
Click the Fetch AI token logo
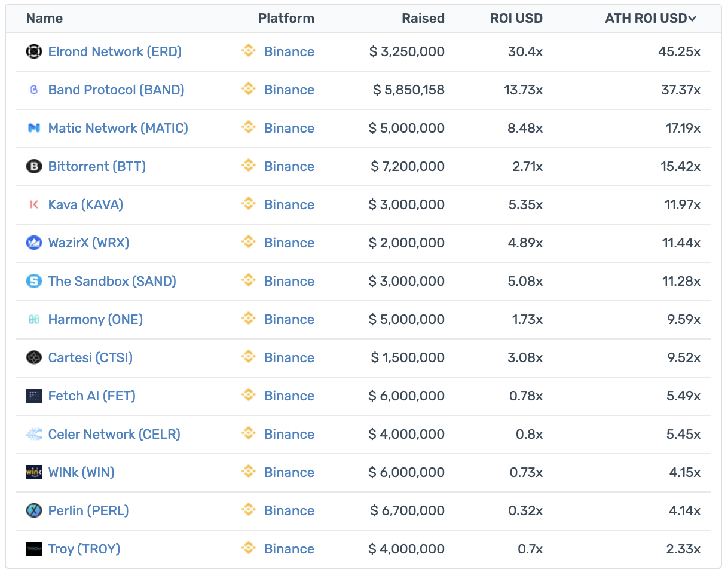pos(34,396)
